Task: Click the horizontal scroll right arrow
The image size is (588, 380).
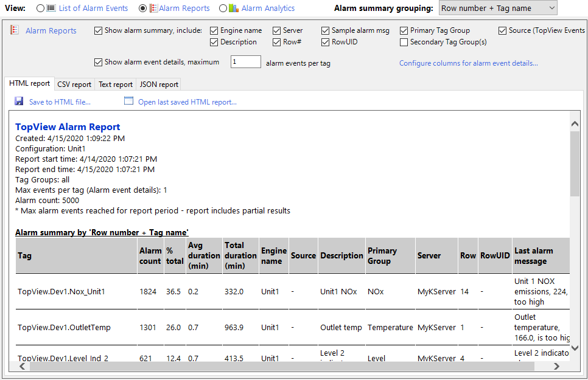Action: pos(556,366)
